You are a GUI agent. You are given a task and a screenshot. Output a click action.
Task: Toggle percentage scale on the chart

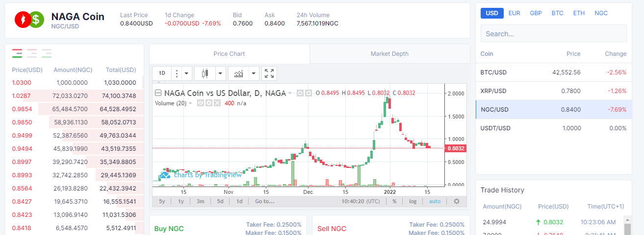[x=394, y=201]
